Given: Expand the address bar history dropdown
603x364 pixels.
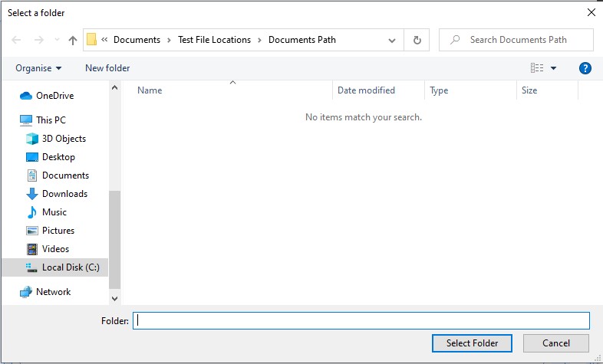Looking at the screenshot, I should [x=392, y=40].
